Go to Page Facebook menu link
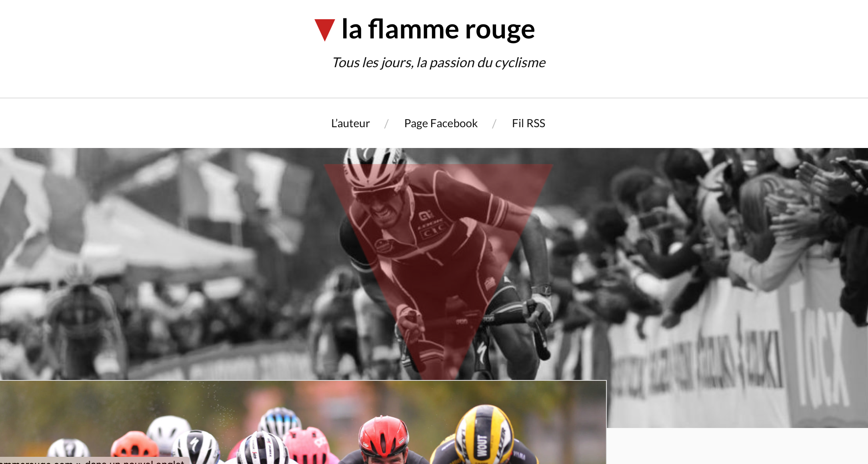Viewport: 868px width, 464px height. pyautogui.click(x=441, y=123)
